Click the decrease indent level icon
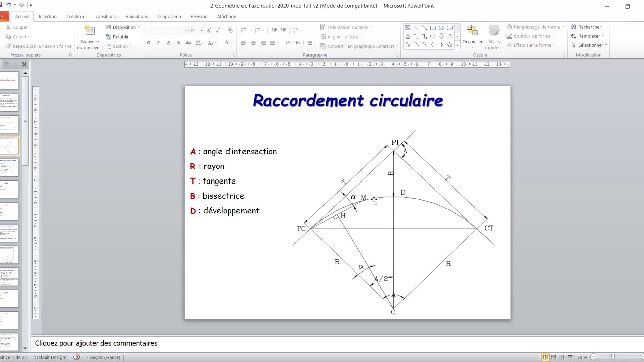 click(274, 30)
